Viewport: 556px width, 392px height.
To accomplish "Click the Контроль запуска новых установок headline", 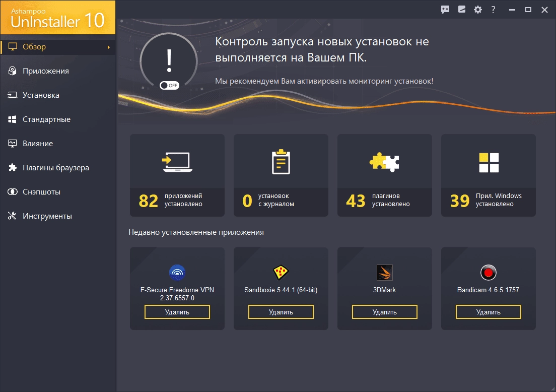I will [322, 49].
